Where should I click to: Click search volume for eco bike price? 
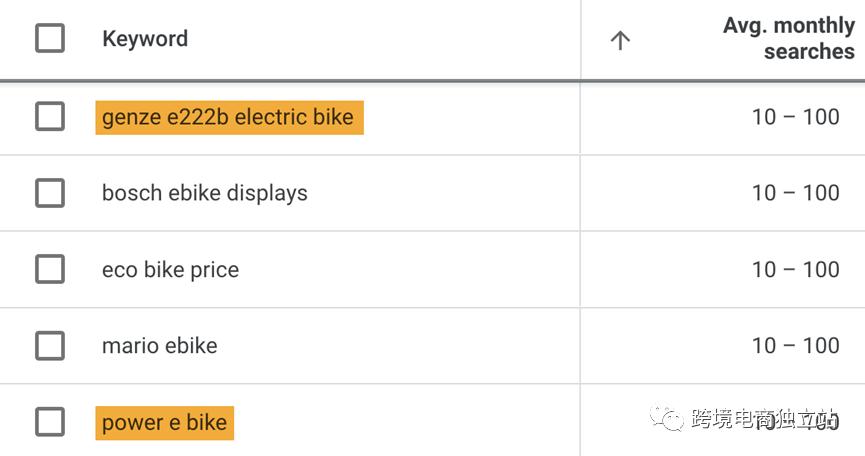(795, 270)
